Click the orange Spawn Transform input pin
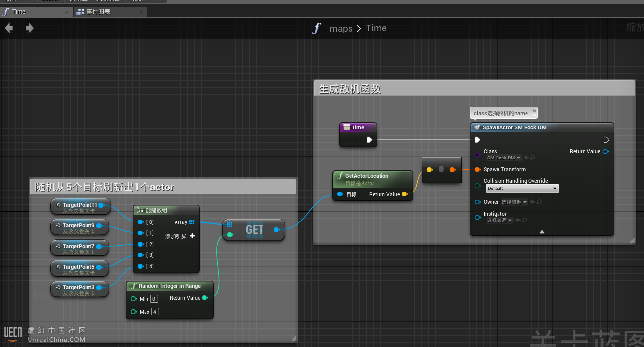Image resolution: width=644 pixels, height=347 pixels. coord(477,169)
